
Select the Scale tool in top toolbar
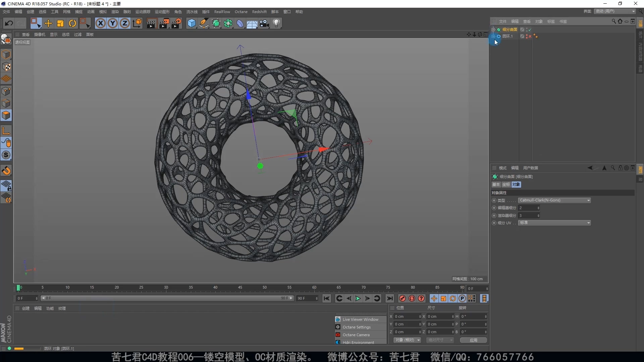point(60,23)
